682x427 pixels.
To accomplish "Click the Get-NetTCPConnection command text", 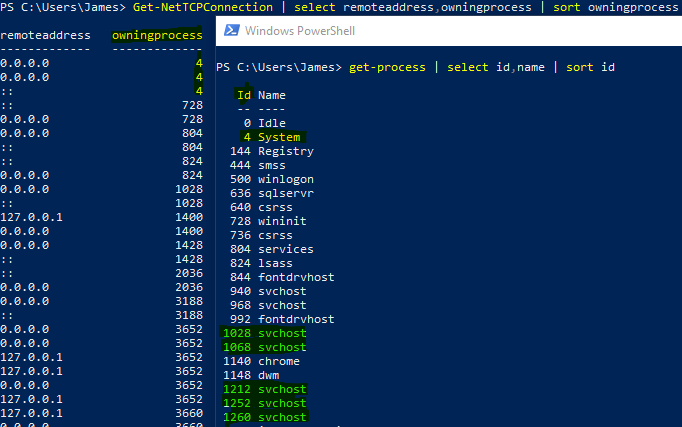I will pos(203,7).
